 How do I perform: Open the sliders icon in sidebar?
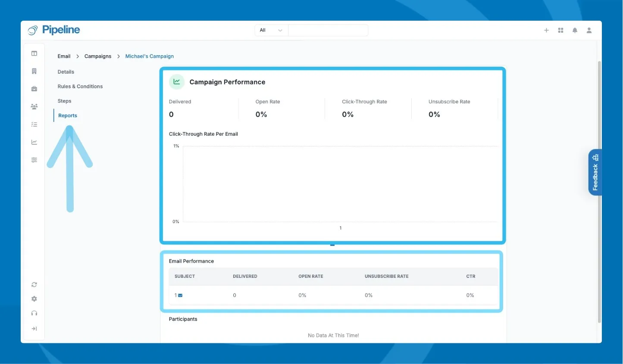tap(34, 160)
